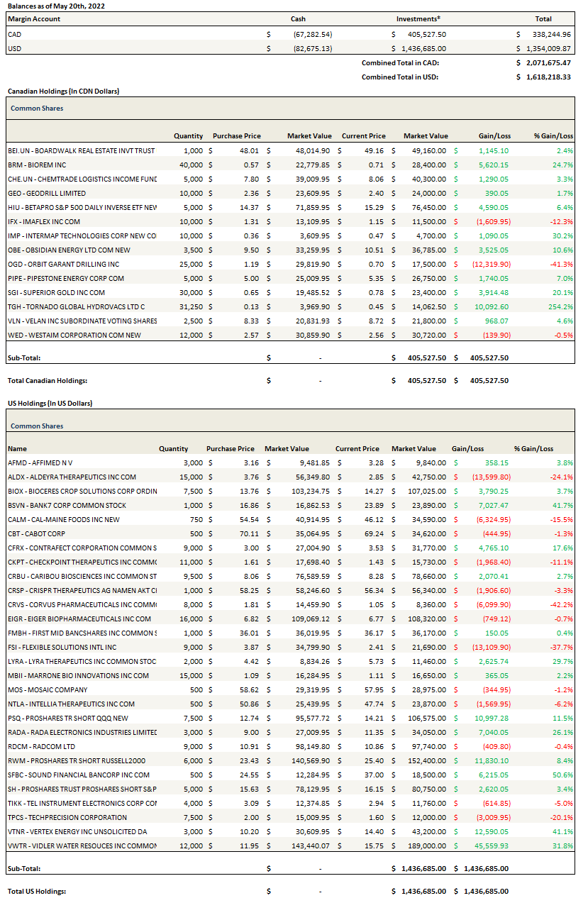This screenshot has width=588, height=898.
Task: Click the Total US Holdings label
Action: [x=36, y=891]
